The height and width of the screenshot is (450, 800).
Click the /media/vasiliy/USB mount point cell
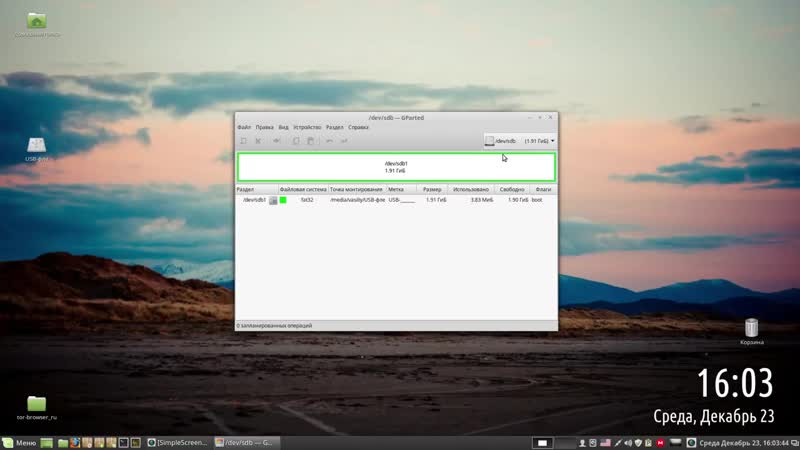(x=357, y=200)
